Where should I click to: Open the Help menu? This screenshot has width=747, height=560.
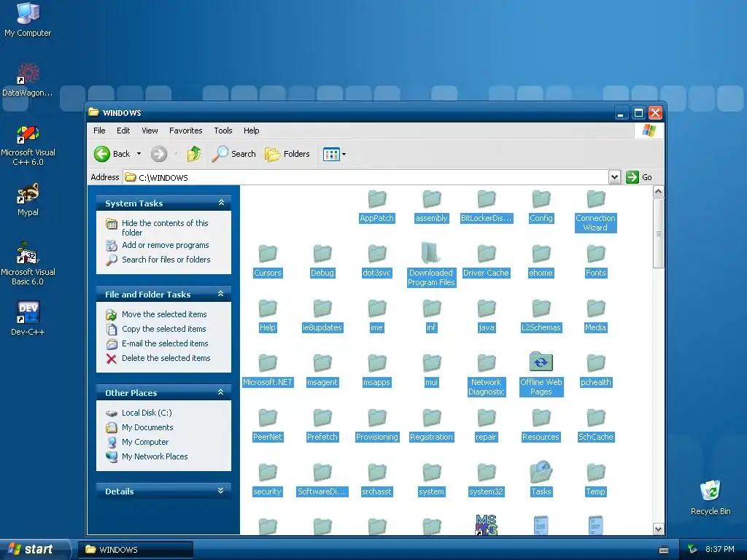(251, 131)
